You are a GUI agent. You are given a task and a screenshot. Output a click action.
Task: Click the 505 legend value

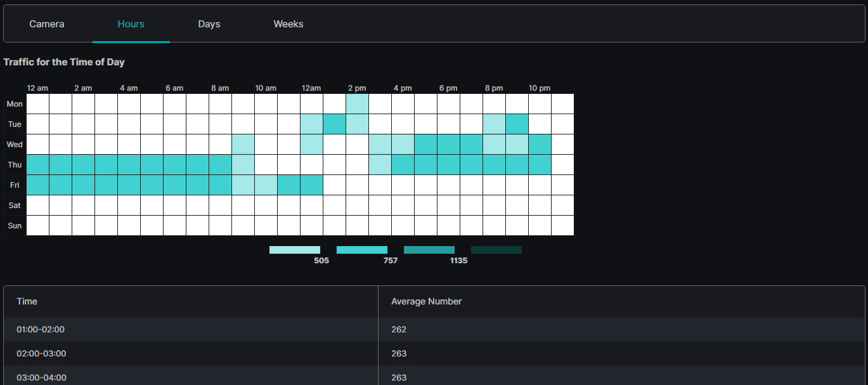pos(321,261)
